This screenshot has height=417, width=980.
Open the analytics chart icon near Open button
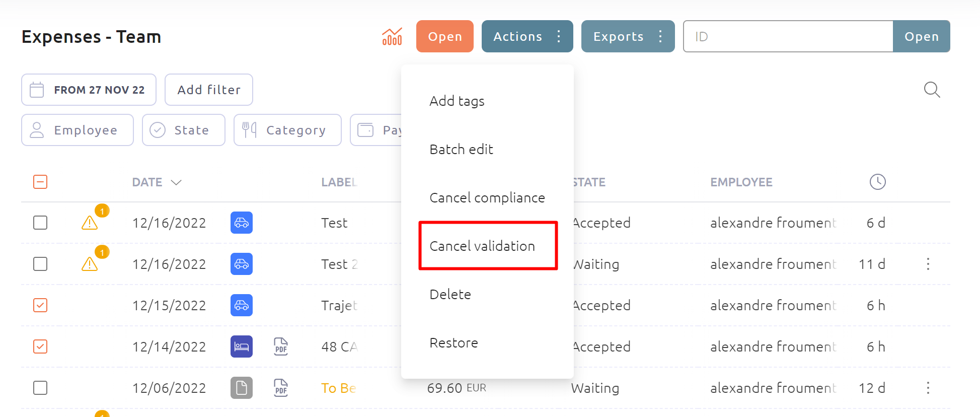coord(392,36)
